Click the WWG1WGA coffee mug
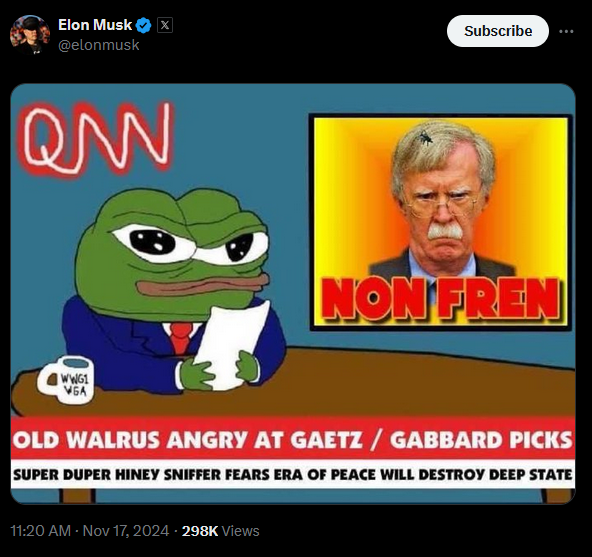The width and height of the screenshot is (592, 557). [x=66, y=380]
